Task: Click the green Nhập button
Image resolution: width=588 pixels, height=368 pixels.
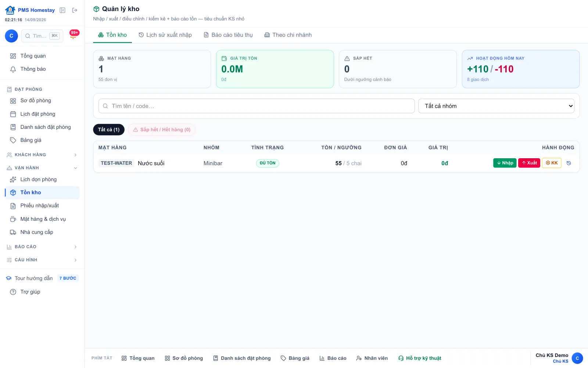Action: [505, 163]
